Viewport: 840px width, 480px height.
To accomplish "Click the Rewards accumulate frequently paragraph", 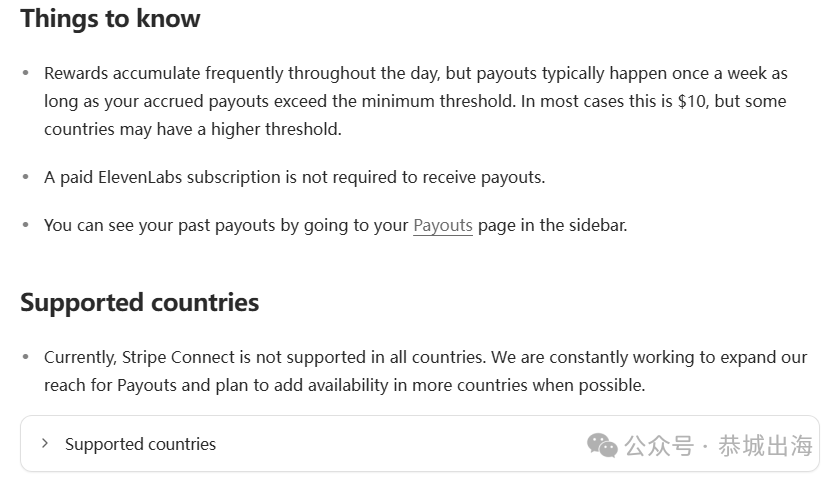I will point(416,101).
